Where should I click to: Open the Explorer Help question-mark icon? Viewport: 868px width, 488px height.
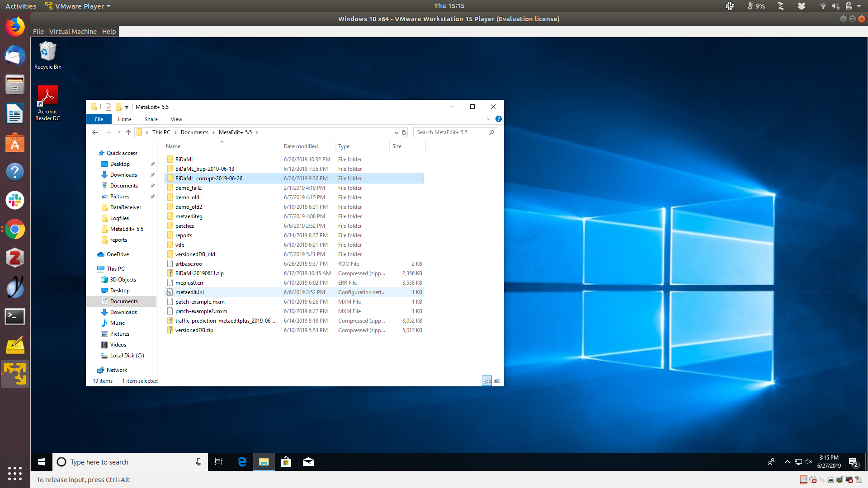498,119
